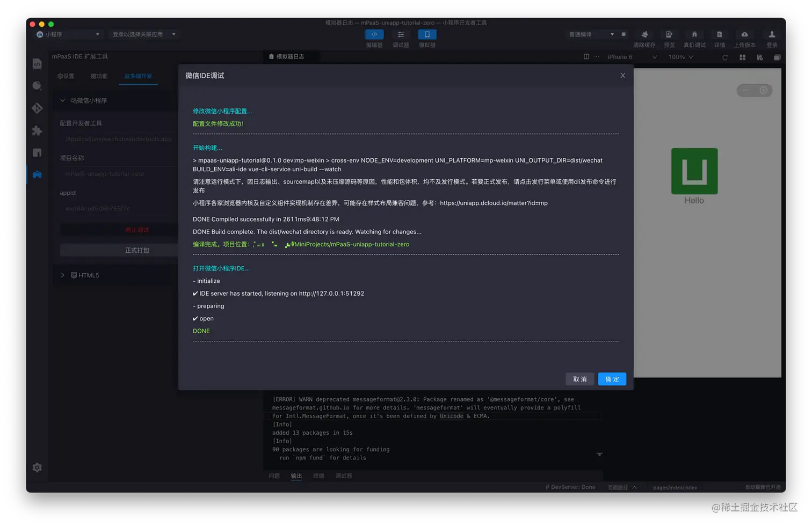Open the Git source control sidebar icon
The image size is (812, 527).
click(x=37, y=108)
